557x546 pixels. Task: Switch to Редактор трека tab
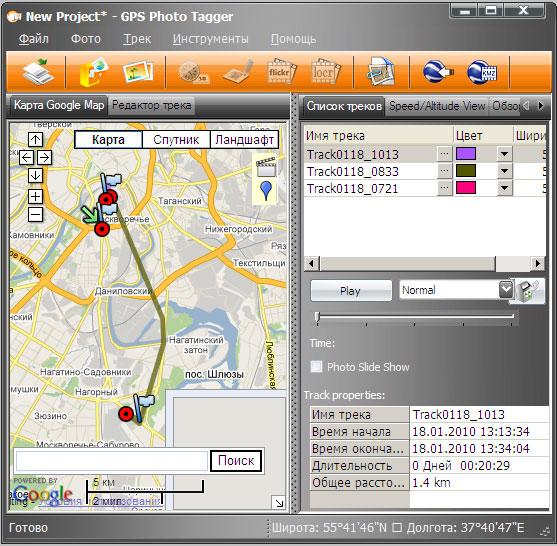152,105
